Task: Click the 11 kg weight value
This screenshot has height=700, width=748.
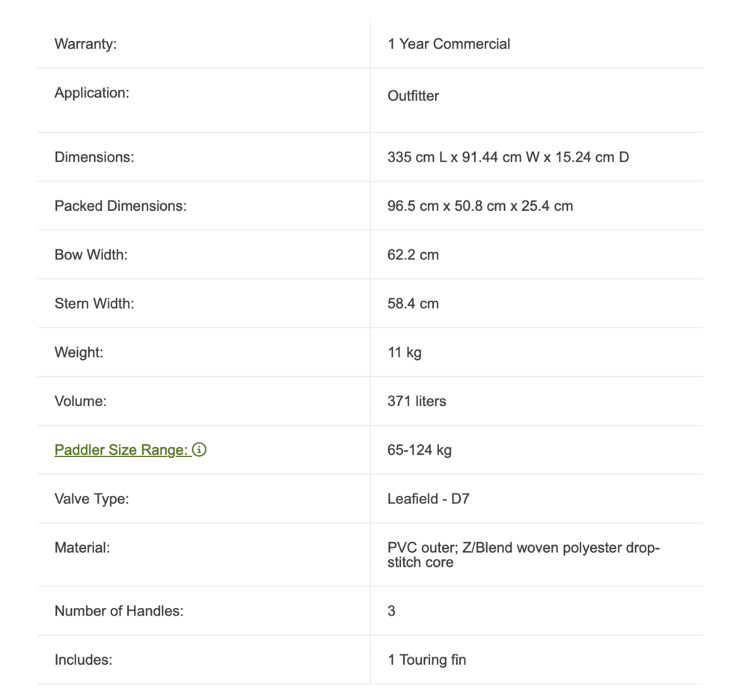Action: pyautogui.click(x=405, y=352)
